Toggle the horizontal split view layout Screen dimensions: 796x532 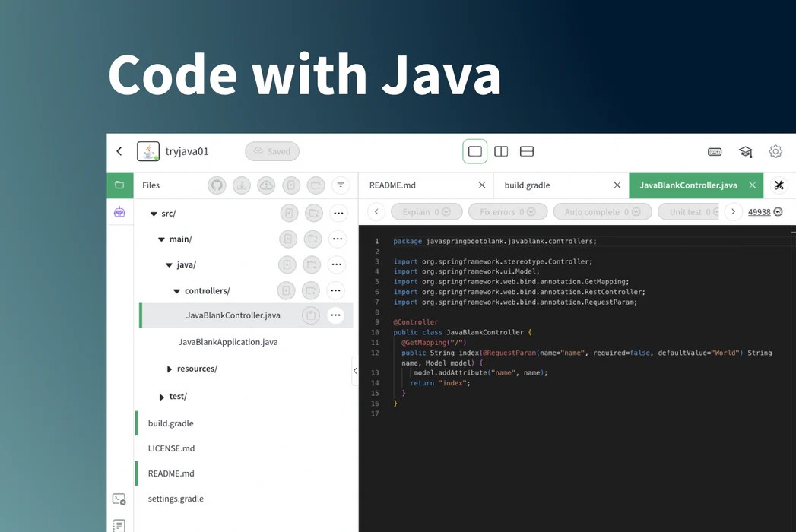click(x=527, y=151)
